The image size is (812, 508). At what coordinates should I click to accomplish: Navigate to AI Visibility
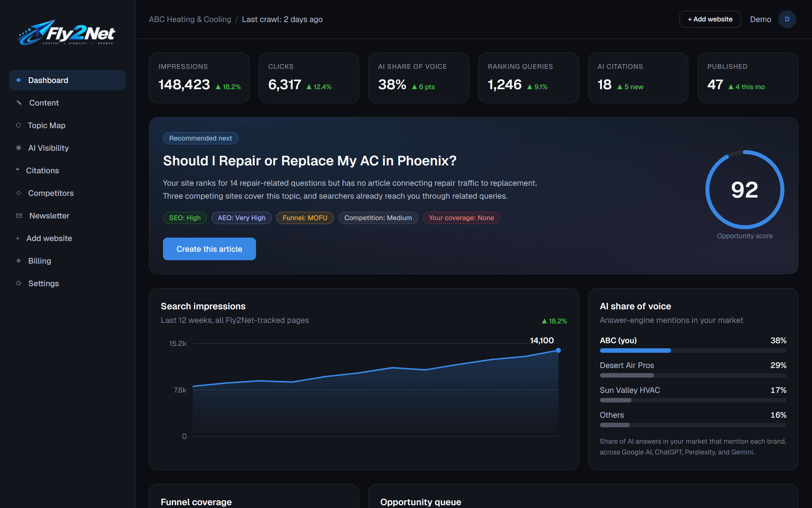point(67,148)
